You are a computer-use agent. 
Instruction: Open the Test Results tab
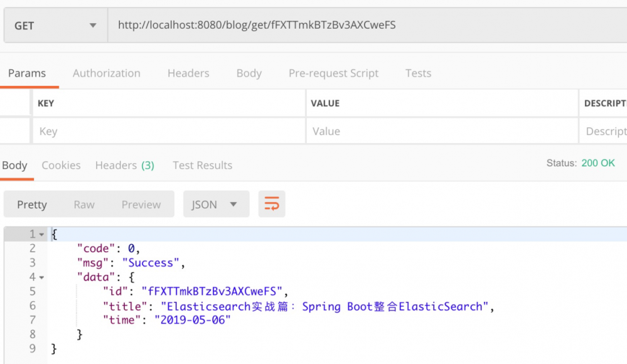[x=202, y=165]
